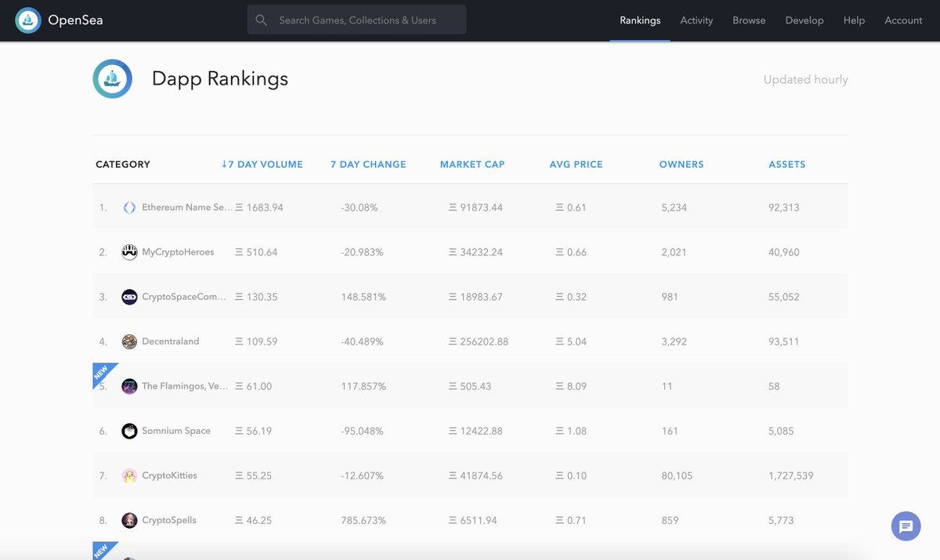
Task: Click the 1683.94 volume value
Action: coord(259,208)
